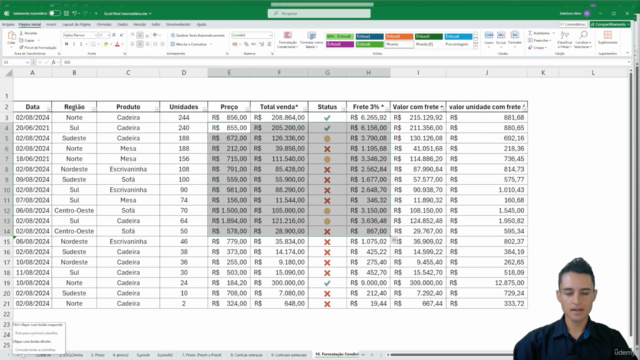Click in the formula bar
The height and width of the screenshot is (360, 640).
343,62
